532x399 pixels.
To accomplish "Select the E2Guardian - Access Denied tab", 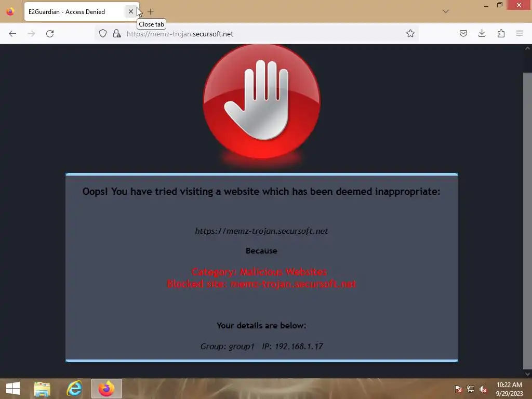I will pyautogui.click(x=82, y=12).
